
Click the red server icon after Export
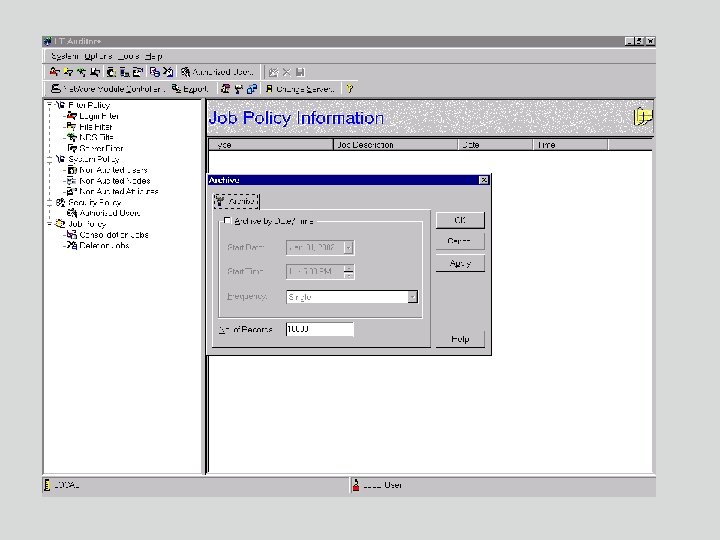tap(225, 89)
